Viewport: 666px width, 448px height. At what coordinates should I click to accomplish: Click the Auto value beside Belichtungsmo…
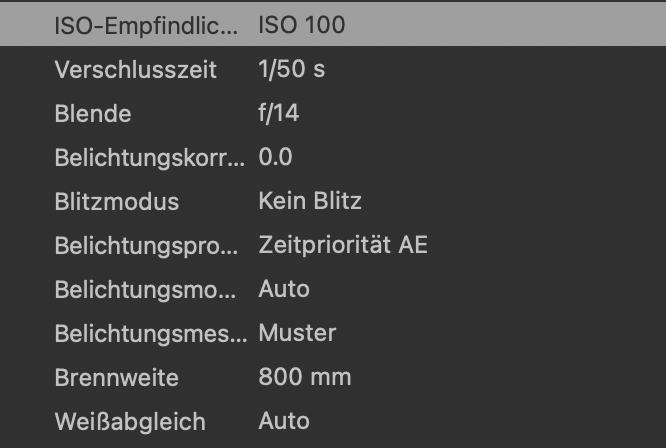point(284,290)
